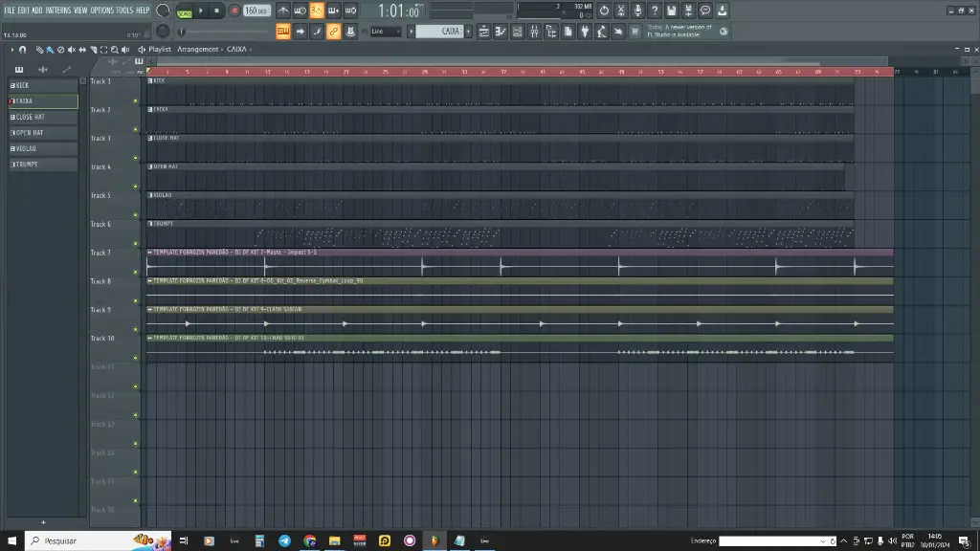Toggle the metronome icon
The width and height of the screenshot is (980, 551).
pos(283,11)
